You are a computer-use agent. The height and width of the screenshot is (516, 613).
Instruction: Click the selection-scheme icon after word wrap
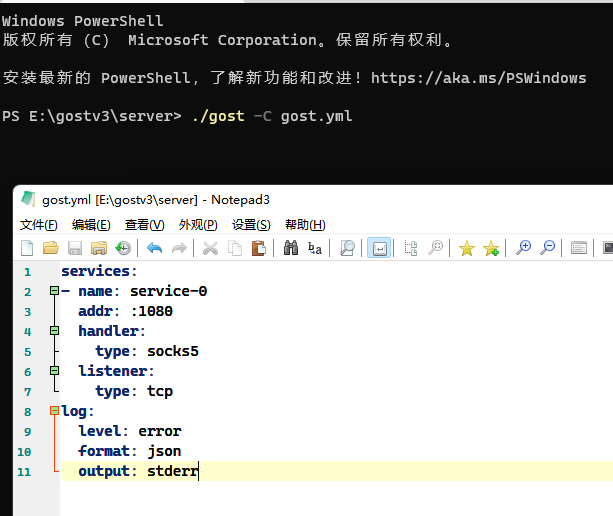click(x=411, y=248)
